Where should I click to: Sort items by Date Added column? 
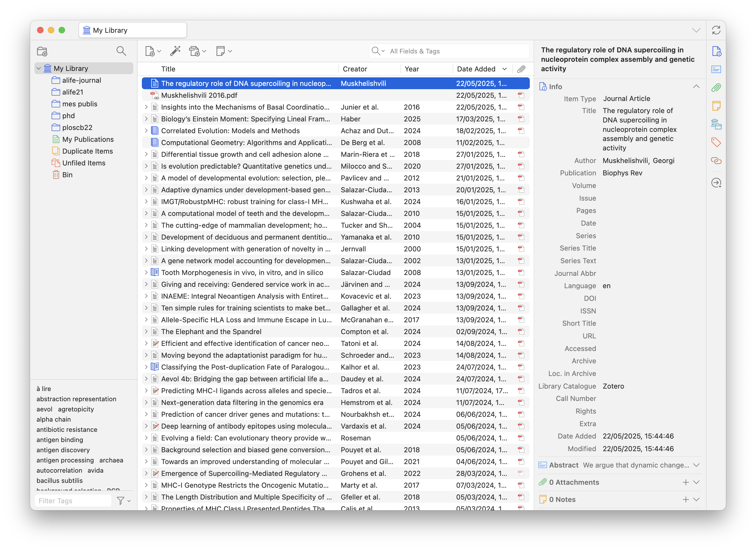[x=476, y=69]
